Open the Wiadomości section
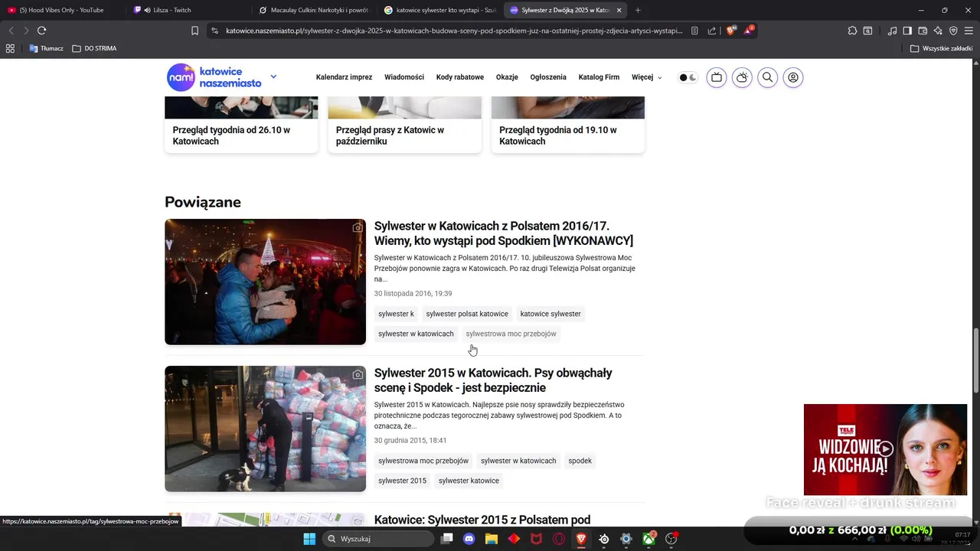Screen dimensions: 980x551 (x=404, y=77)
